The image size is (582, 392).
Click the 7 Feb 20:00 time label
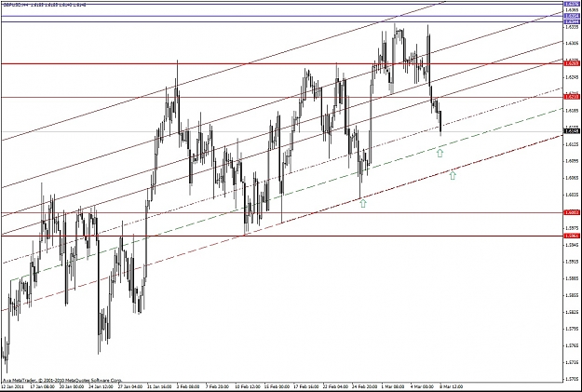(218, 386)
